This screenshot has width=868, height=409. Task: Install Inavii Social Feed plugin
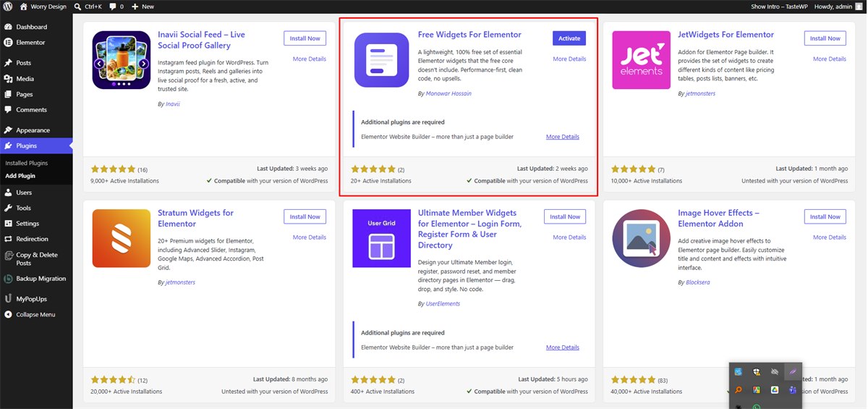(x=305, y=38)
